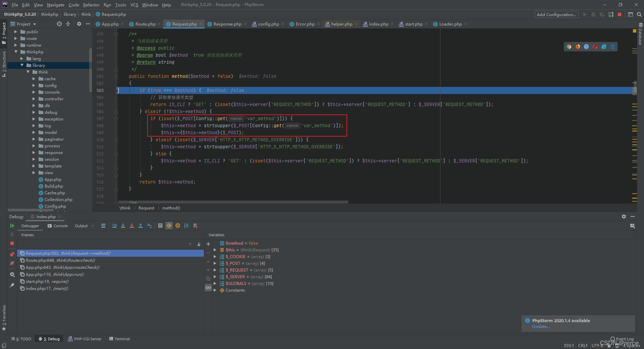Click Run to Cursor in the debug toolbar
Viewport: 644px width, 349px height.
click(150, 226)
